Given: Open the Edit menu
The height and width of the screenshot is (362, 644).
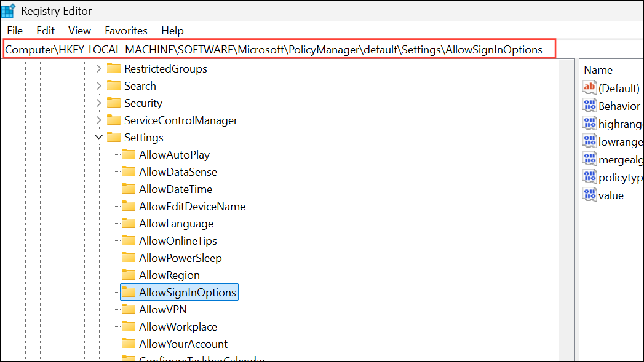Looking at the screenshot, I should [x=45, y=30].
